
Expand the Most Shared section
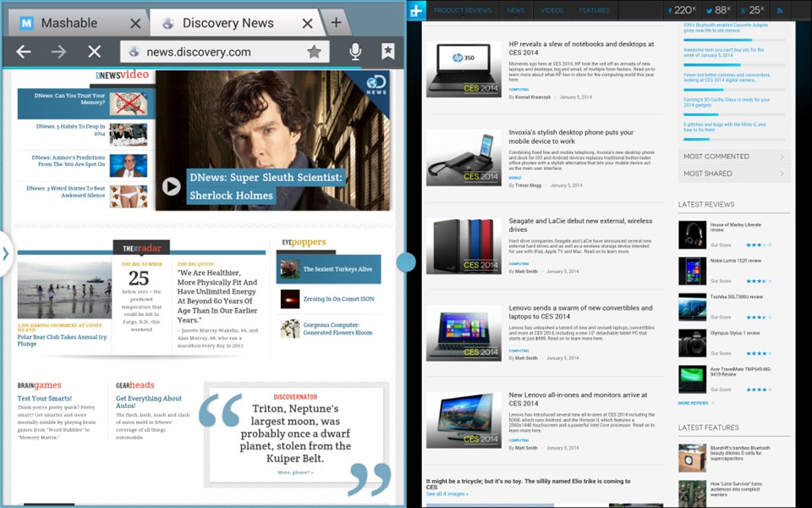click(x=734, y=174)
